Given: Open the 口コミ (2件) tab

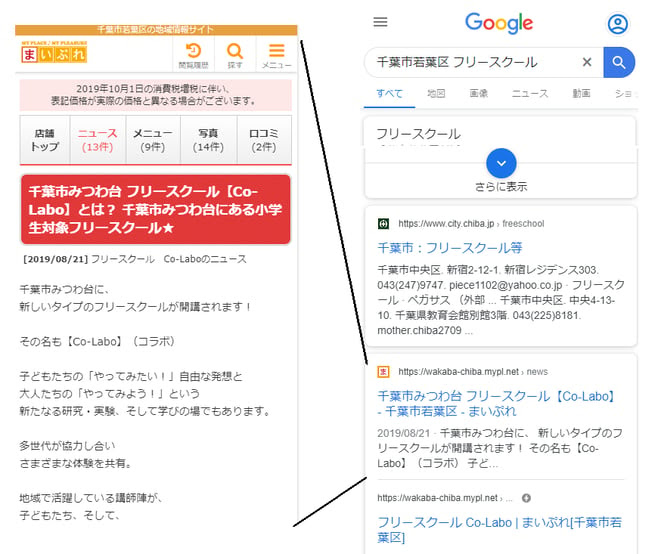Looking at the screenshot, I should point(264,140).
